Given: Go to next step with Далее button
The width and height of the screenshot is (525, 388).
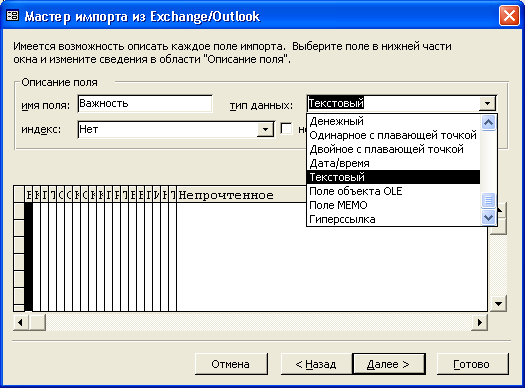Looking at the screenshot, I should point(389,364).
